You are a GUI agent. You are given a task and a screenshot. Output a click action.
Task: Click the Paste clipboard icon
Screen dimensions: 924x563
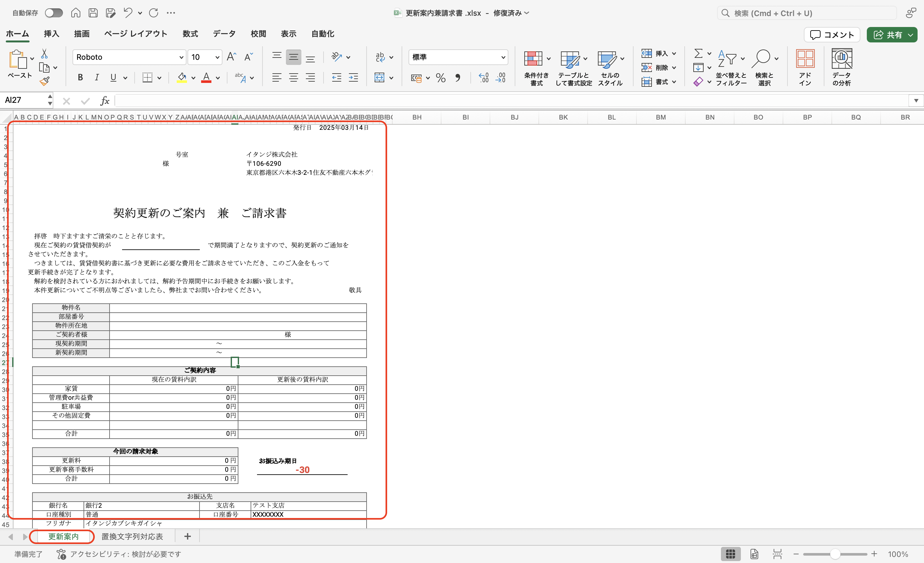coord(18,59)
